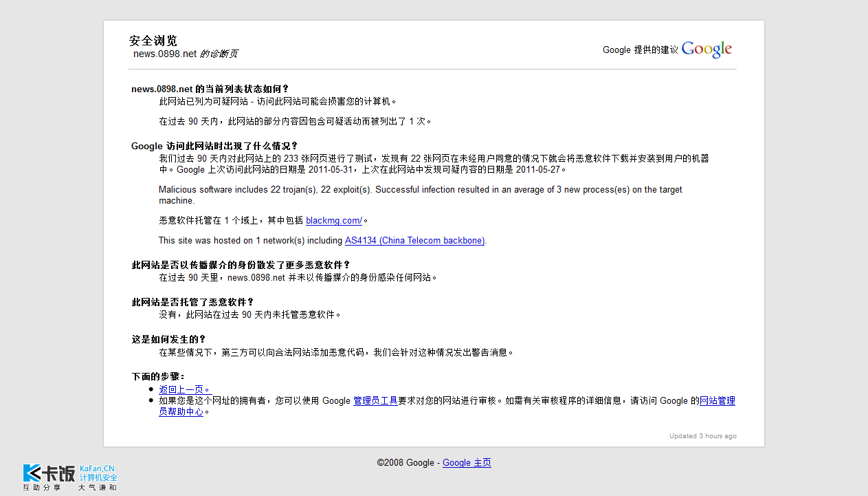
Task: Open AS4134 (China Telecom backbone) link
Action: [x=415, y=240]
